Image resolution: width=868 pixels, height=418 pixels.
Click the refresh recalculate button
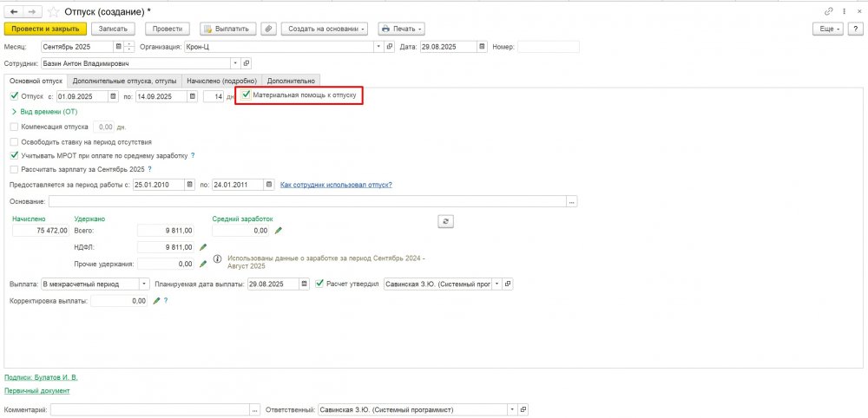coord(445,221)
